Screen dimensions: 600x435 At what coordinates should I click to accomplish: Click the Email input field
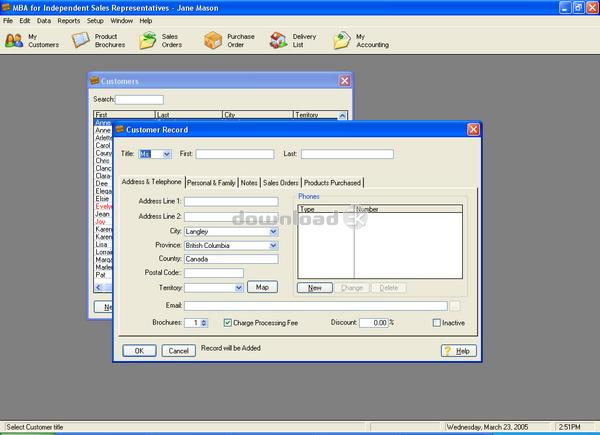[316, 306]
